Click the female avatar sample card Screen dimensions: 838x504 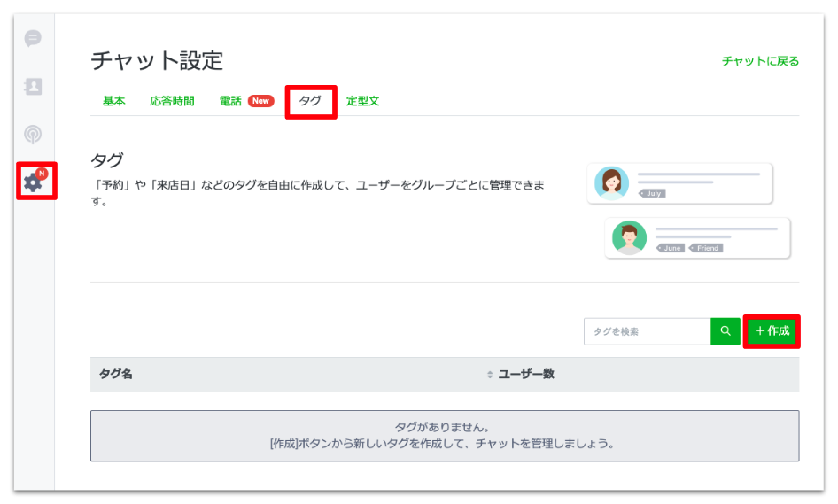tap(679, 183)
